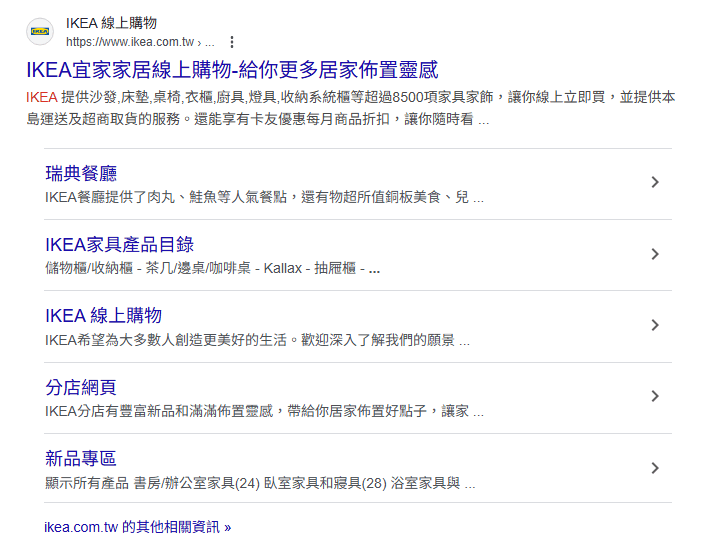The image size is (708, 548).
Task: Open the IKEA宜家家居線上購物 main result title
Action: pos(232,70)
